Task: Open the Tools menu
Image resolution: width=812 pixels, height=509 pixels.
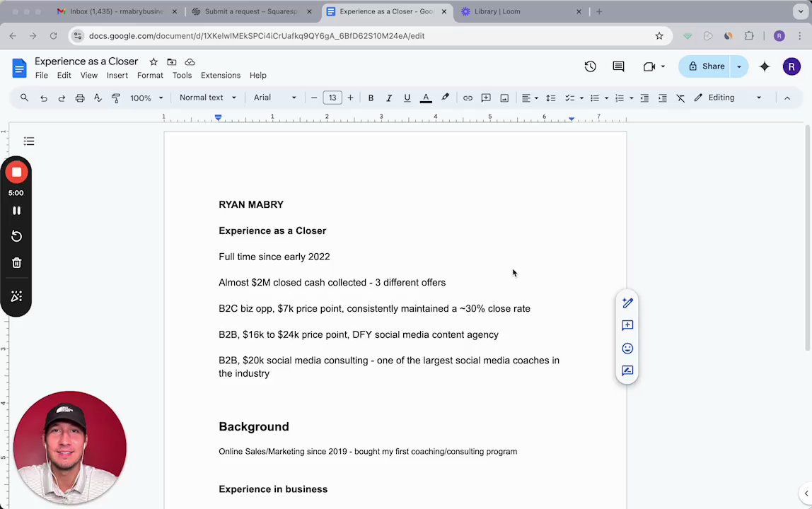Action: [182, 75]
